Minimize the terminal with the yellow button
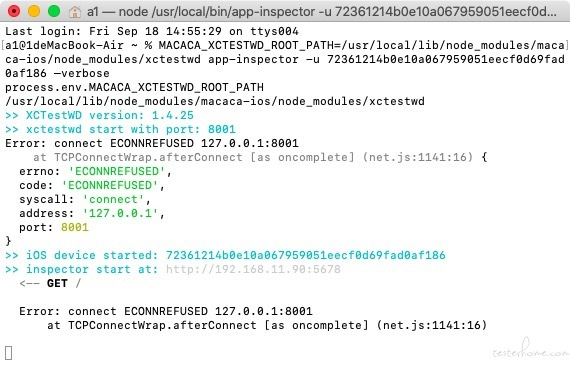The width and height of the screenshot is (570, 365). [x=34, y=11]
